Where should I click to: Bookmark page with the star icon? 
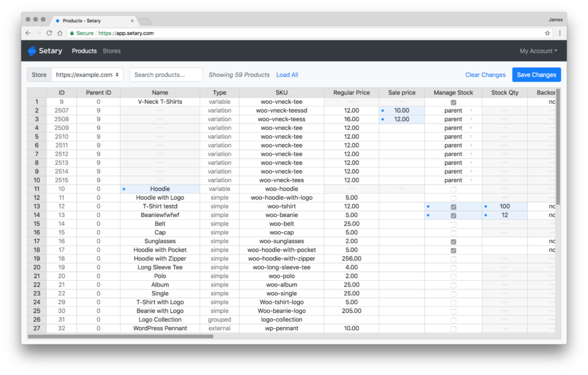click(547, 33)
